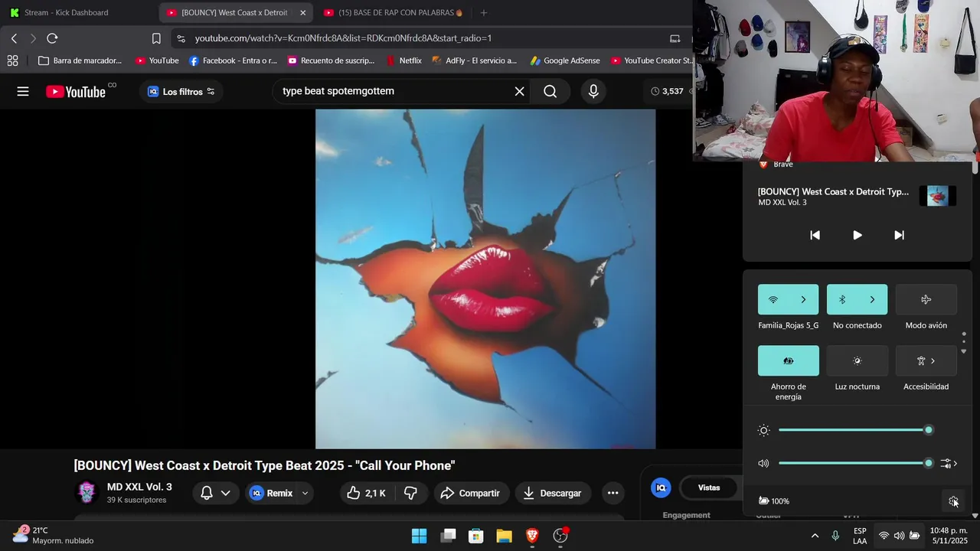Click the Descargar button

click(x=553, y=493)
